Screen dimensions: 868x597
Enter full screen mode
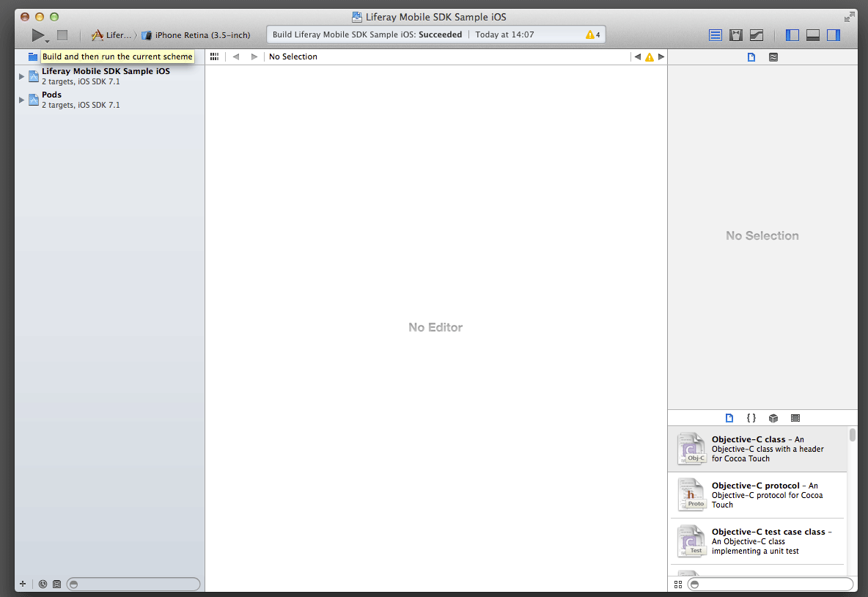pos(849,17)
